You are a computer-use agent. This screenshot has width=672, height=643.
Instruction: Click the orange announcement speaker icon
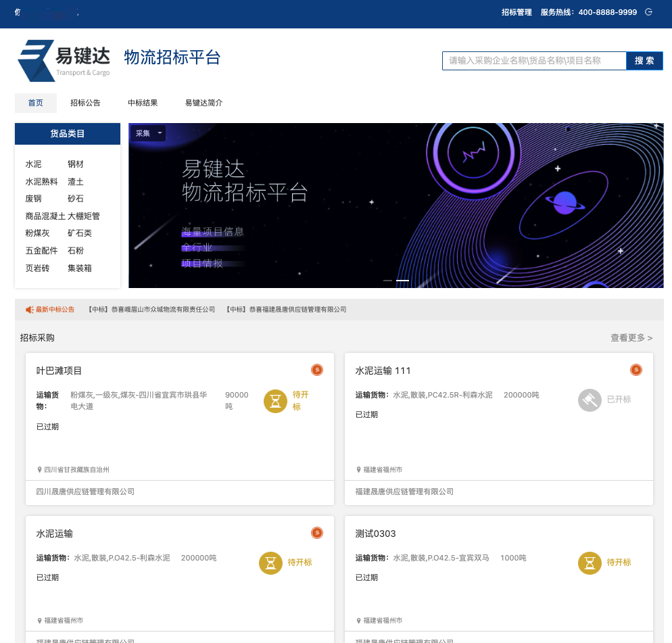coord(30,310)
